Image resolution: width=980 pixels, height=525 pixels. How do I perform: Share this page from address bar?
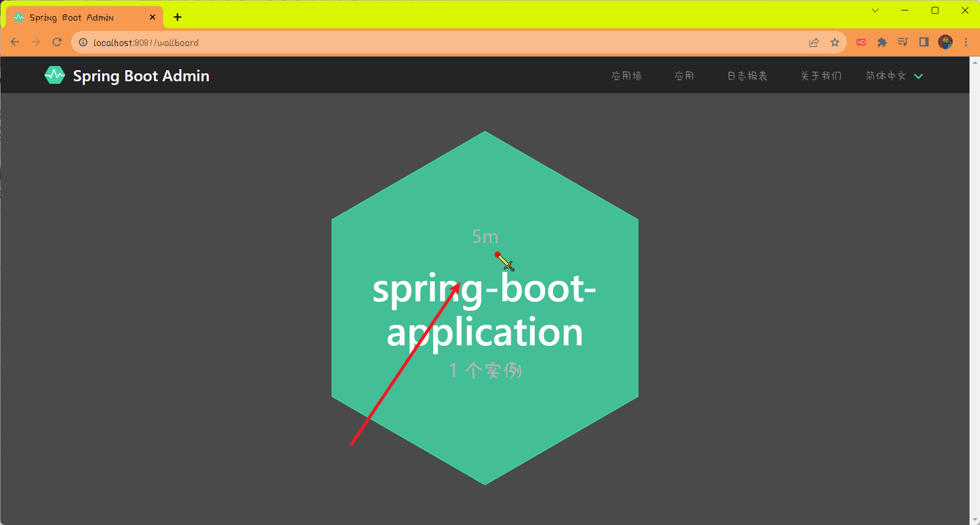814,42
